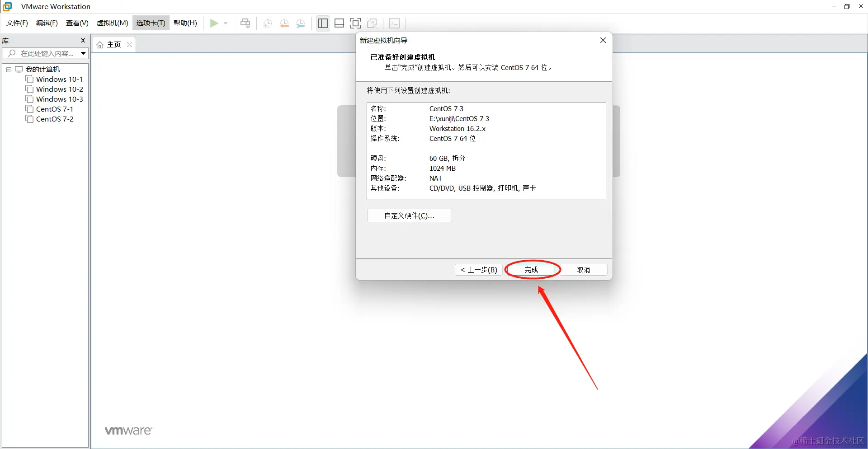Viewport: 868px width, 449px height.
Task: Open the 选项卡(T) menu
Action: [151, 23]
